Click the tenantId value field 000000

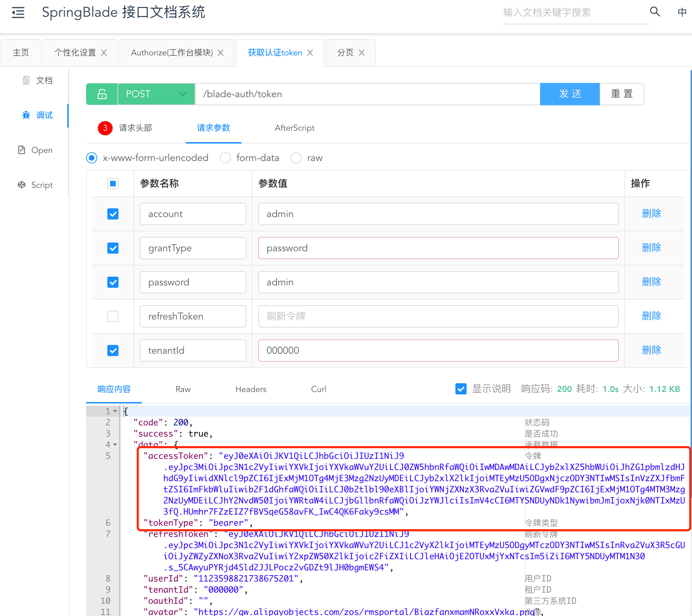(438, 351)
